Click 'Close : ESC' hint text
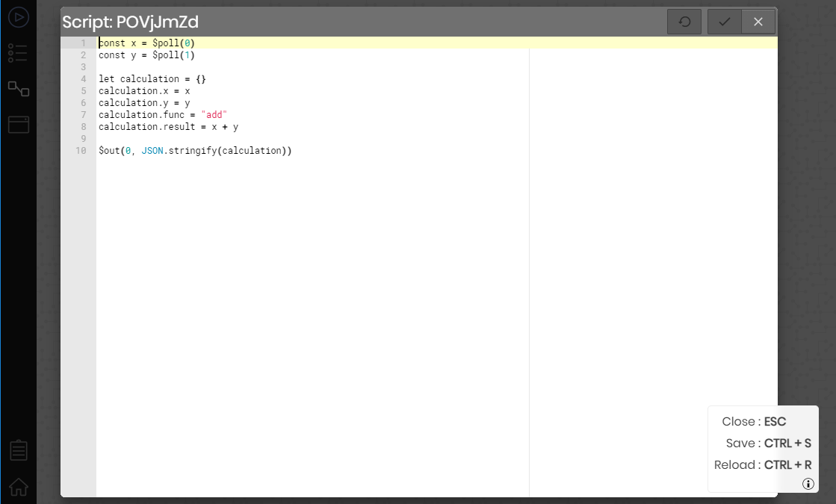Viewport: 836px width, 504px height. click(754, 421)
